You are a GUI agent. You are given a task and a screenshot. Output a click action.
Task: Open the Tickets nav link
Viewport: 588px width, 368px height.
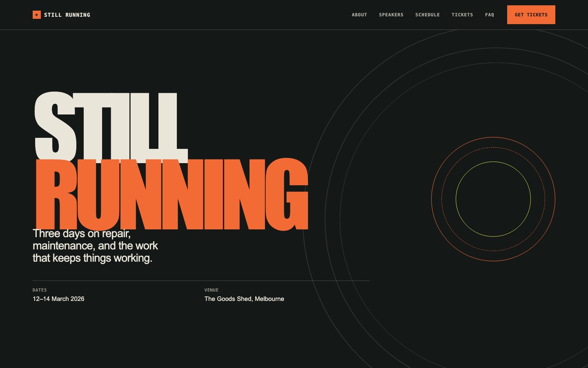tap(462, 15)
